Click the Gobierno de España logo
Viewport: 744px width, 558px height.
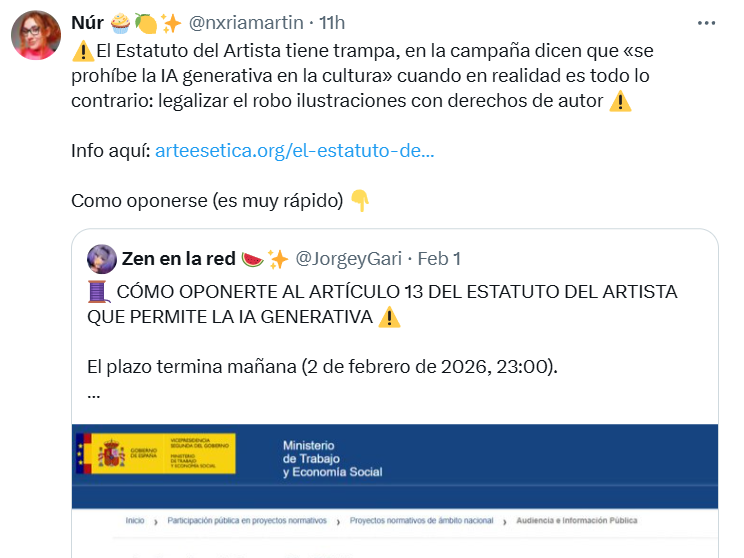[x=158, y=453]
